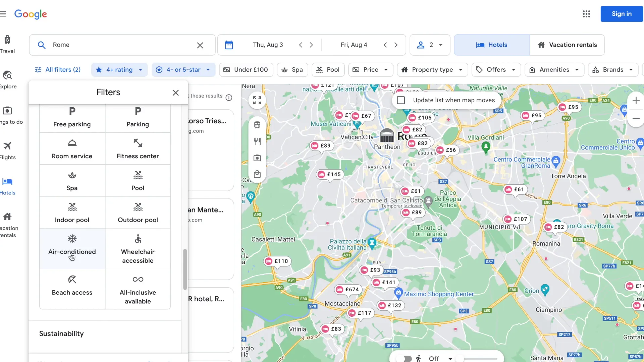Select the Air-conditioned amenity
Image resolution: width=644 pixels, height=362 pixels.
click(72, 249)
